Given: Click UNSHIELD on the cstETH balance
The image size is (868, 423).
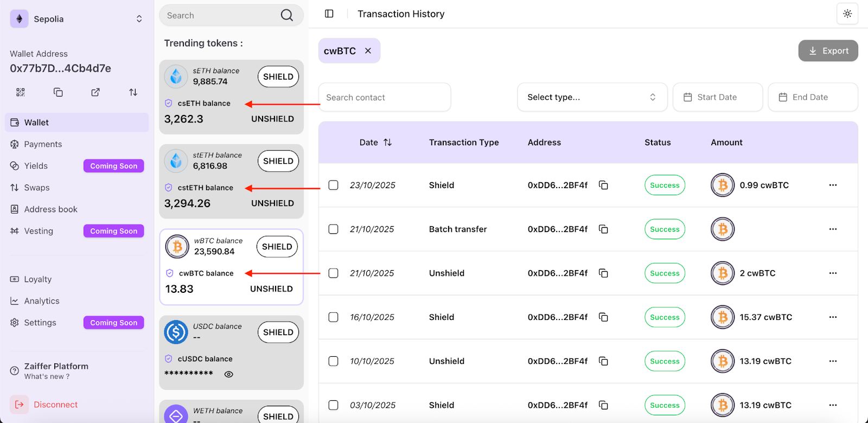Looking at the screenshot, I should click(x=272, y=203).
